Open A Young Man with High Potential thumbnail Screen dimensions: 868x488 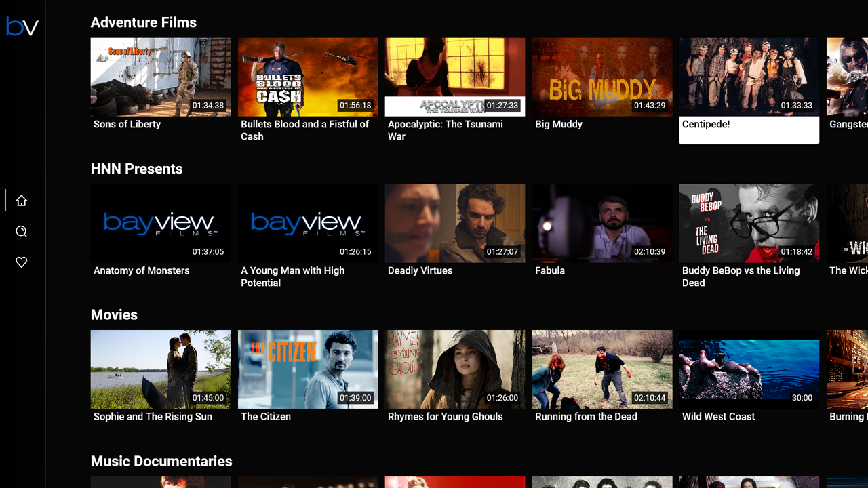tap(307, 223)
